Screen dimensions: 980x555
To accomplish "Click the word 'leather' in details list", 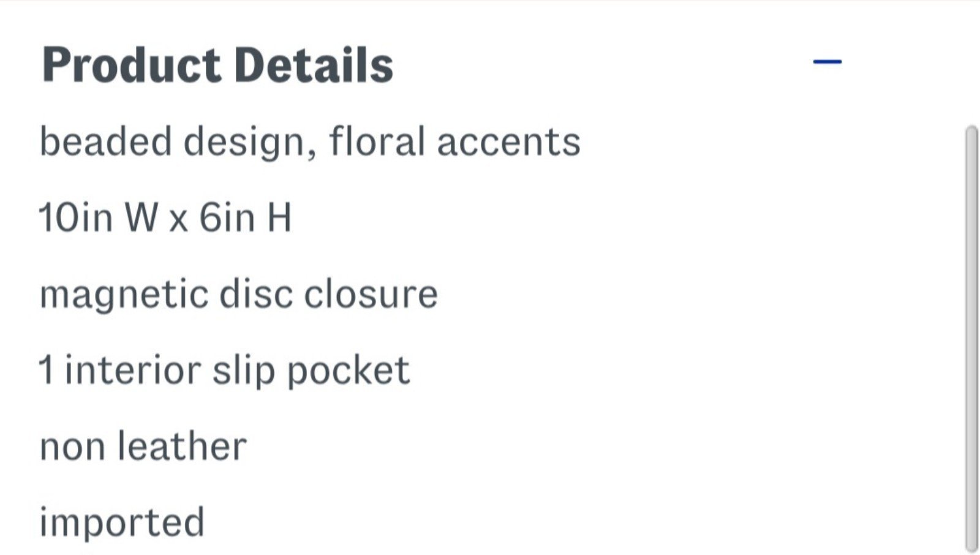I will [182, 446].
